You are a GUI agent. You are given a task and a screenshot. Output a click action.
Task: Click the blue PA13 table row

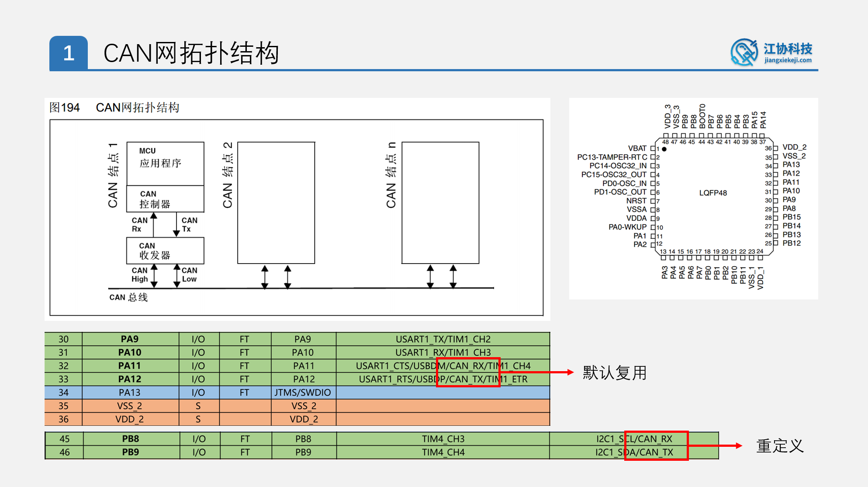[130, 393]
